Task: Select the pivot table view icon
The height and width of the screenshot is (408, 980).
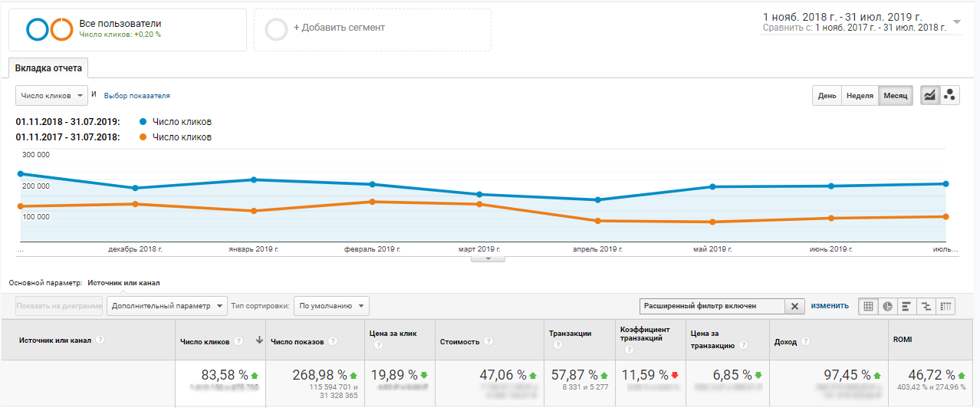Action: (x=945, y=306)
